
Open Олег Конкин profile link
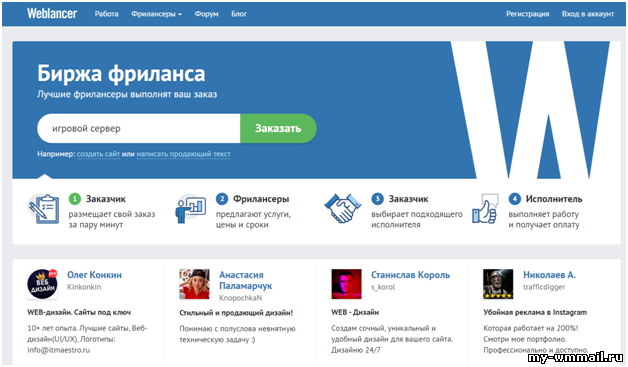95,275
